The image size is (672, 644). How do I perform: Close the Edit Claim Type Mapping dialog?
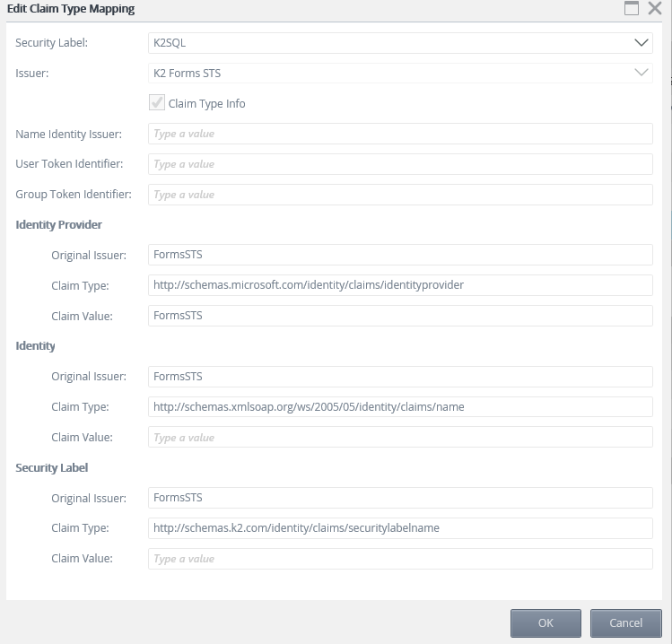657,9
